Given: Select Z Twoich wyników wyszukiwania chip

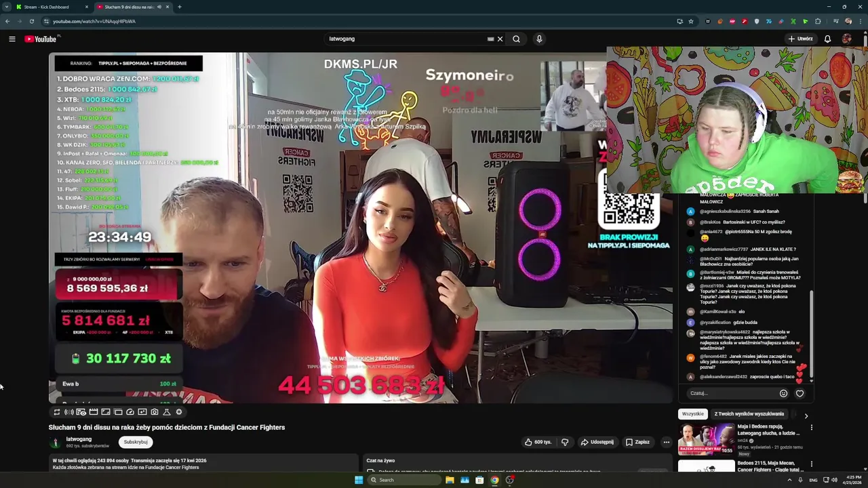Looking at the screenshot, I should (749, 414).
